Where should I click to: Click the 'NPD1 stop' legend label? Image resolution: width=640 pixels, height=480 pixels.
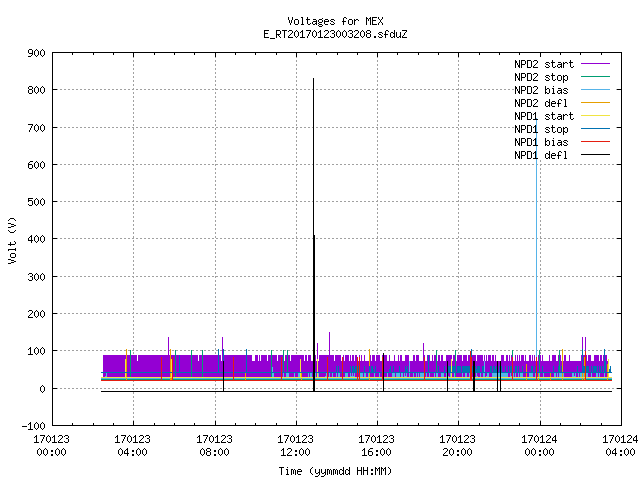(541, 129)
